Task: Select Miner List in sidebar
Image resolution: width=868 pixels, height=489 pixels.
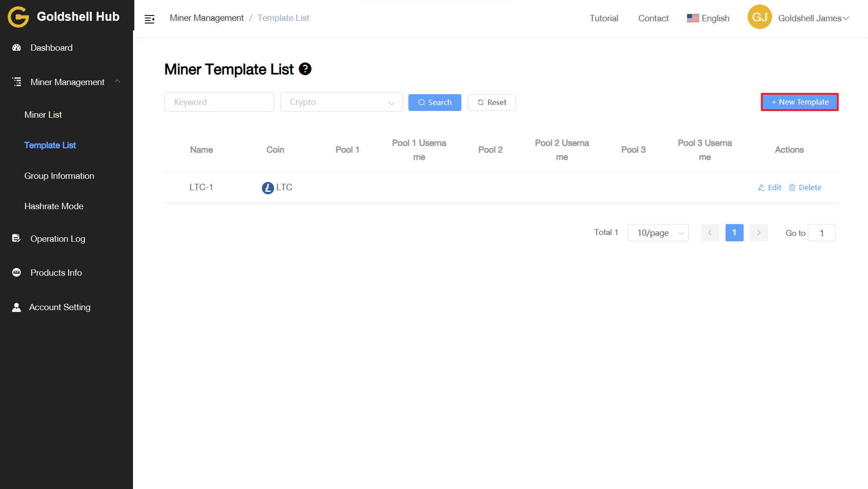Action: [x=43, y=115]
